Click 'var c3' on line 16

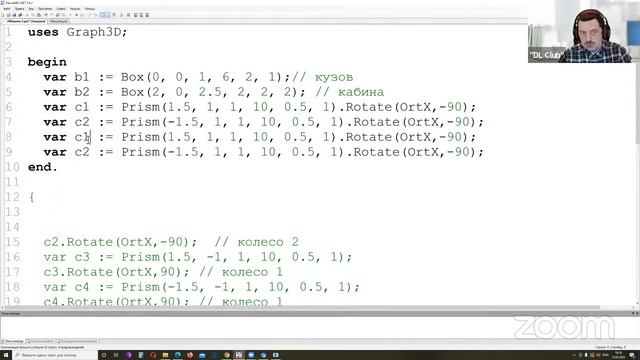(x=66, y=257)
